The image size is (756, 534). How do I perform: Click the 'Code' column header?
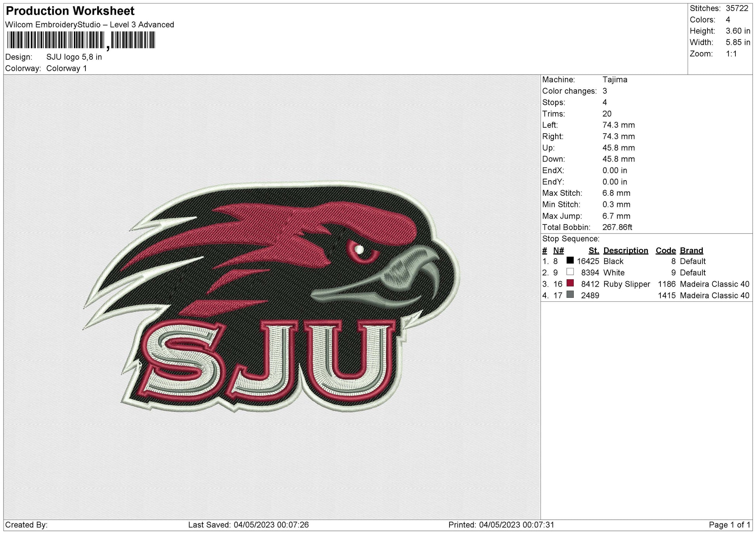(x=666, y=250)
